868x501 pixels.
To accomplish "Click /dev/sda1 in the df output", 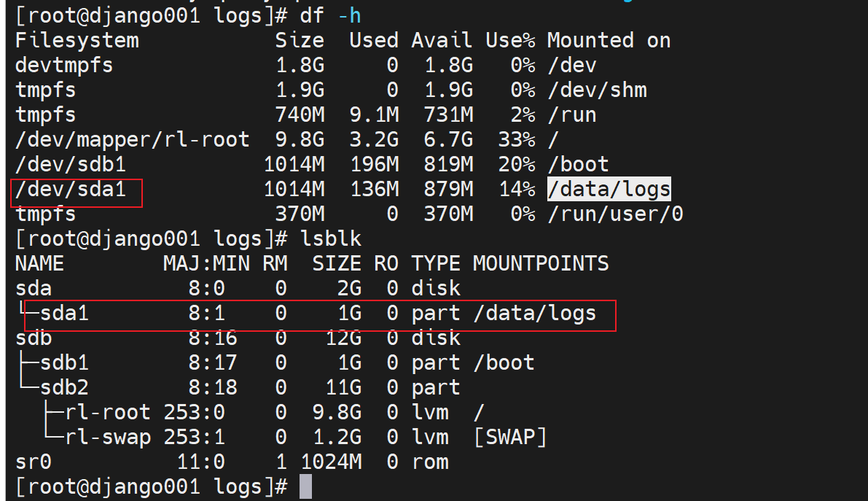I will [71, 190].
